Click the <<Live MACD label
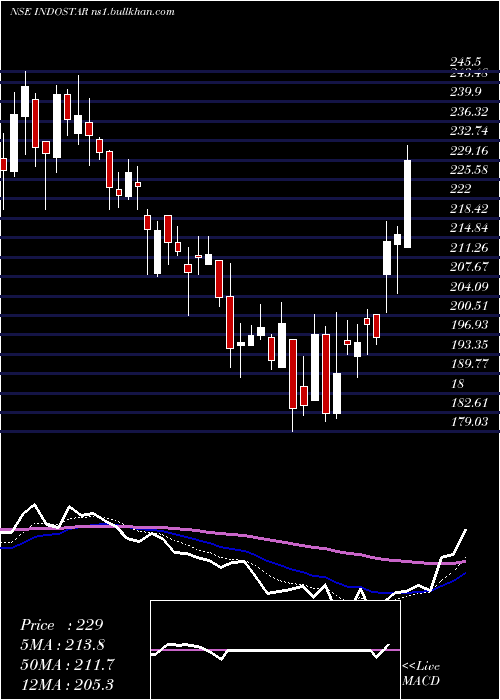 coord(421,674)
